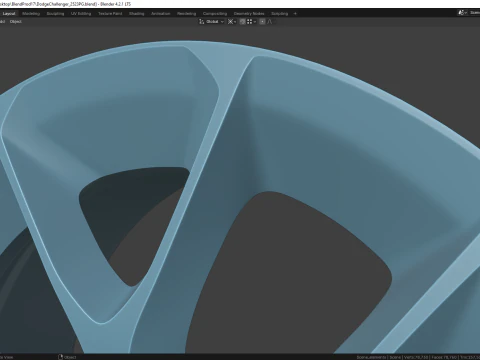Open the Animation workspace tab
Viewport: 480px width, 360px height.
coord(161,14)
